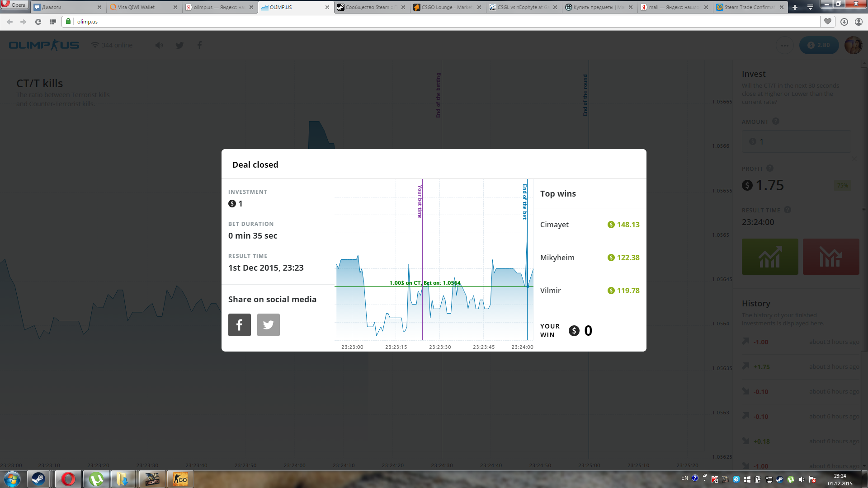
Task: Bookmark page with the heart icon
Action: point(828,21)
